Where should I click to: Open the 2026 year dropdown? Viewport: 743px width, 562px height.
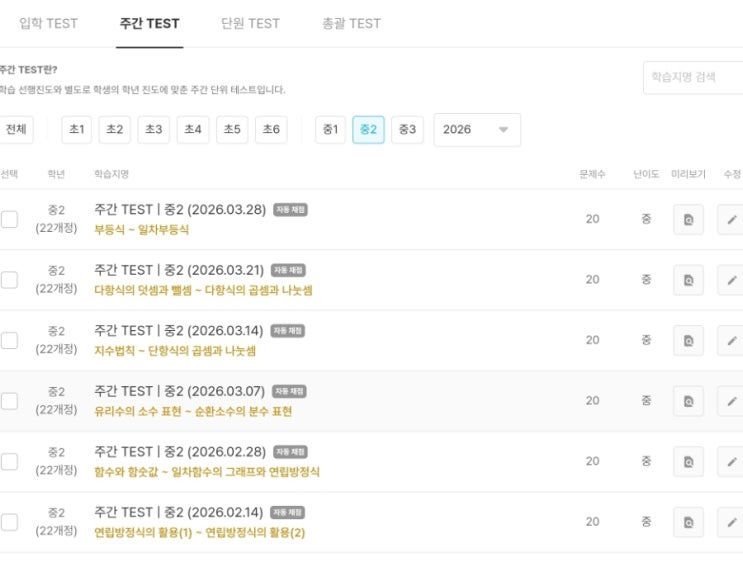[x=476, y=129]
